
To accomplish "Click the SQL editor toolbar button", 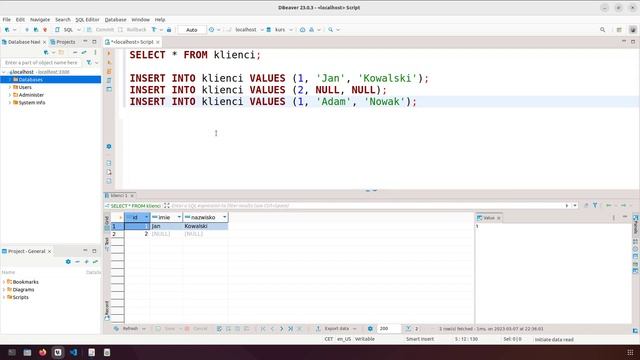I will point(64,30).
